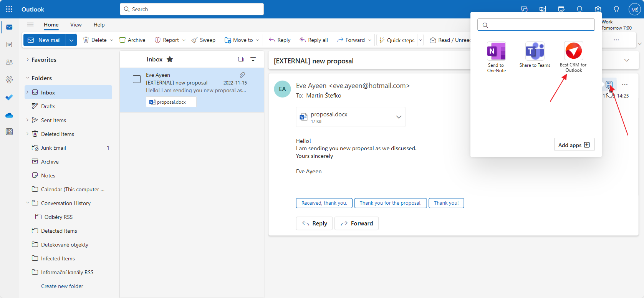Click the New mail button

(45, 40)
